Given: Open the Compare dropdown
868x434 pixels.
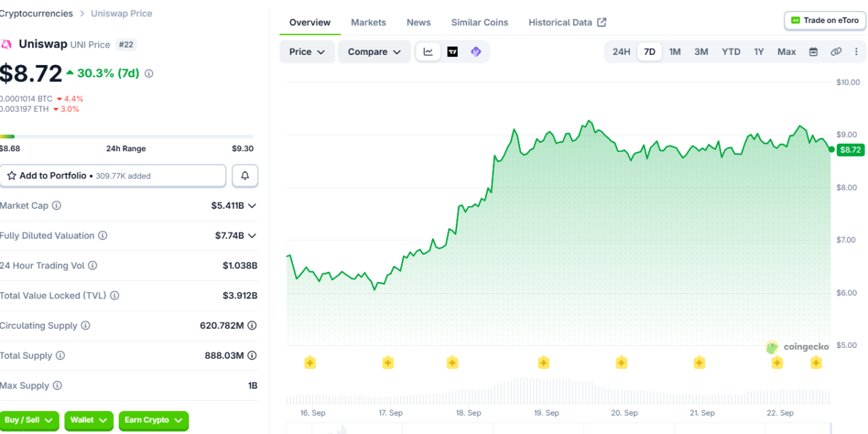Looking at the screenshot, I should [375, 52].
